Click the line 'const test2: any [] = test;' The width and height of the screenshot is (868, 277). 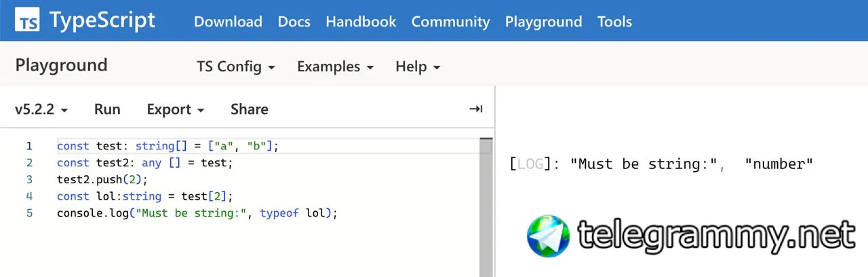click(x=144, y=163)
